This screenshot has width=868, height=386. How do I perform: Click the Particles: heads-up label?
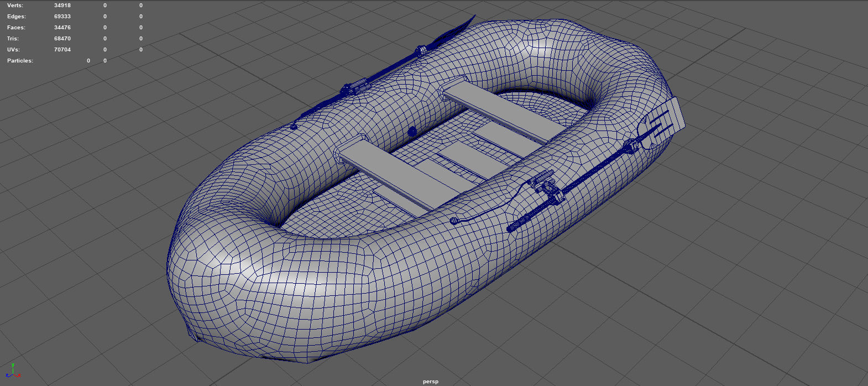coord(20,61)
